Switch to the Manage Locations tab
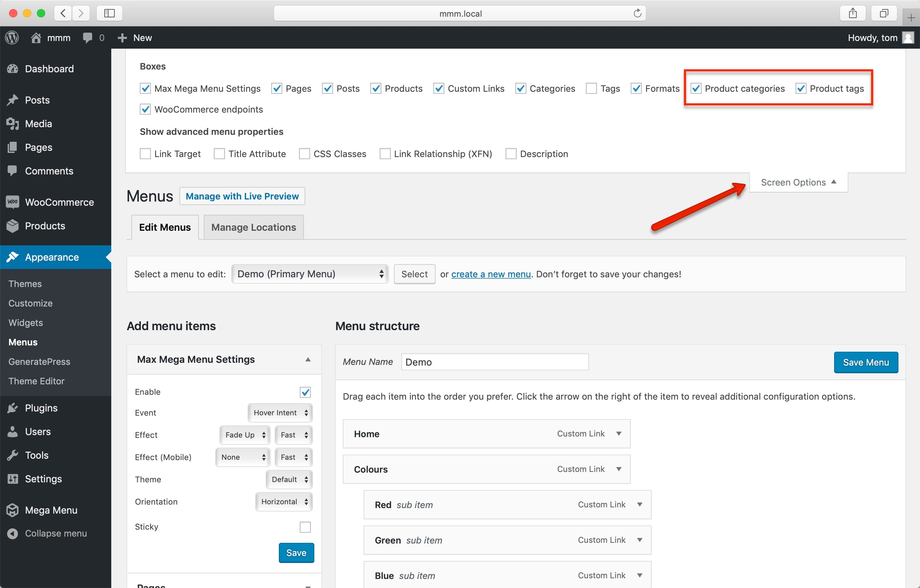Viewport: 920px width, 588px height. pos(253,227)
